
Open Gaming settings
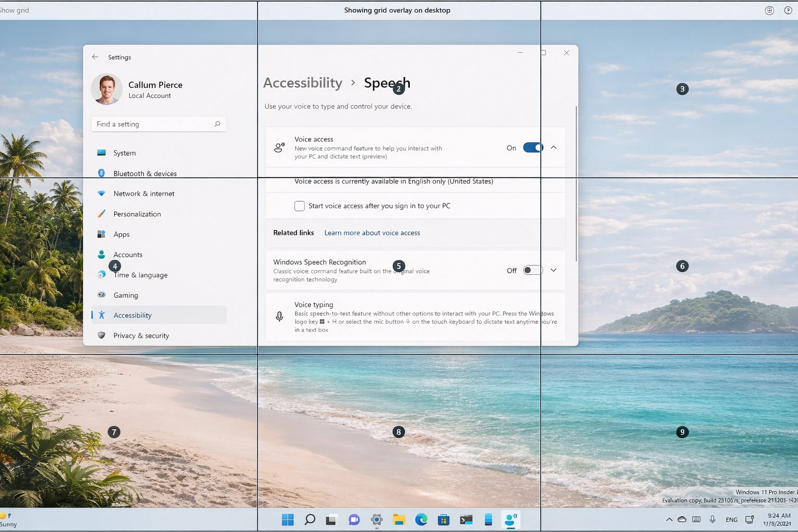(126, 295)
